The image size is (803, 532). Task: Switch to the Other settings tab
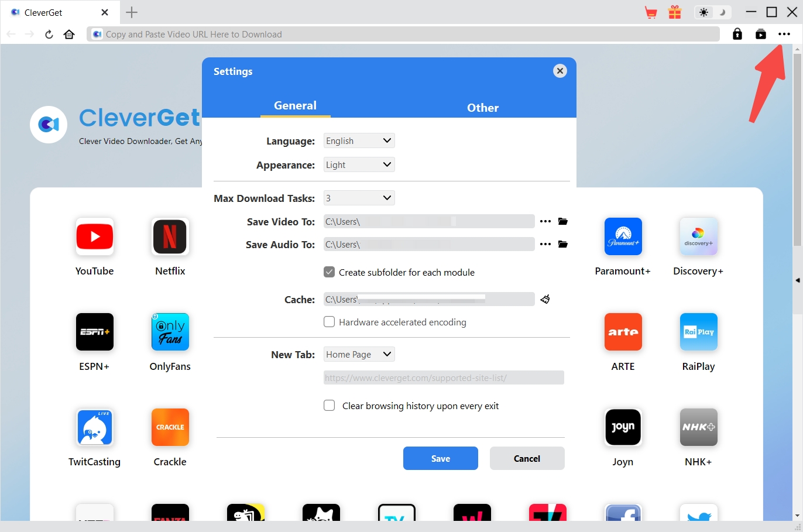(483, 108)
